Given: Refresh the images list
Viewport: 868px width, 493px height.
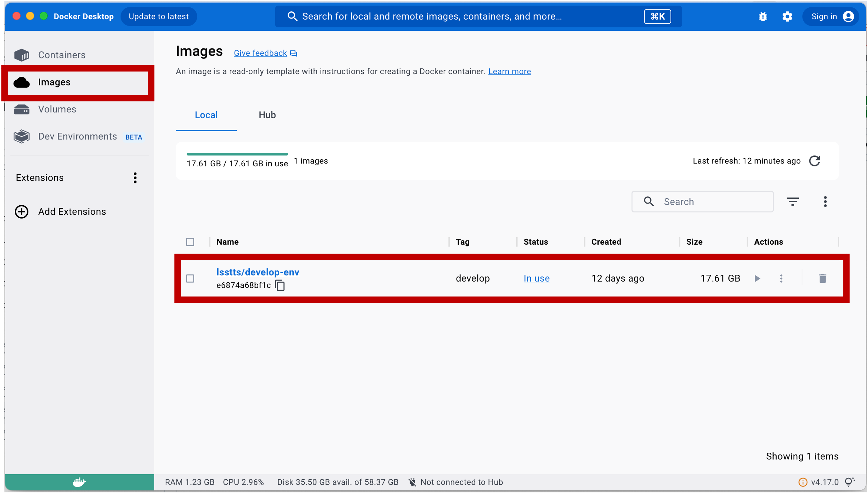Looking at the screenshot, I should pos(814,161).
